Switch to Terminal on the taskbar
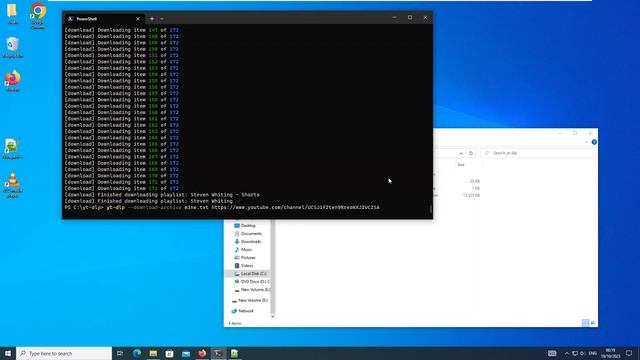640x360 pixels. pyautogui.click(x=218, y=353)
